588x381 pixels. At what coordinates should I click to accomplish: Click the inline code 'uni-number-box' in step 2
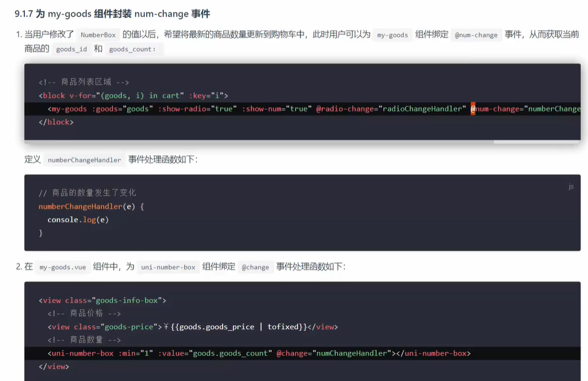pyautogui.click(x=168, y=267)
